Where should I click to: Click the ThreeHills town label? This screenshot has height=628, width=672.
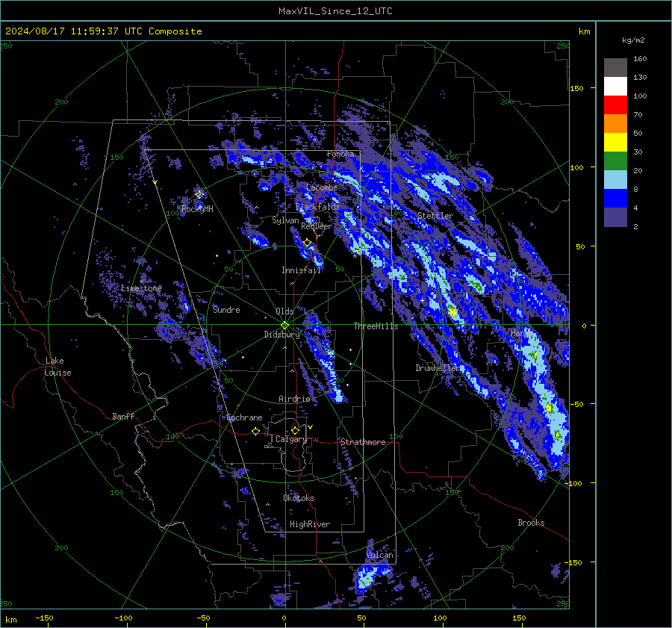point(376,326)
